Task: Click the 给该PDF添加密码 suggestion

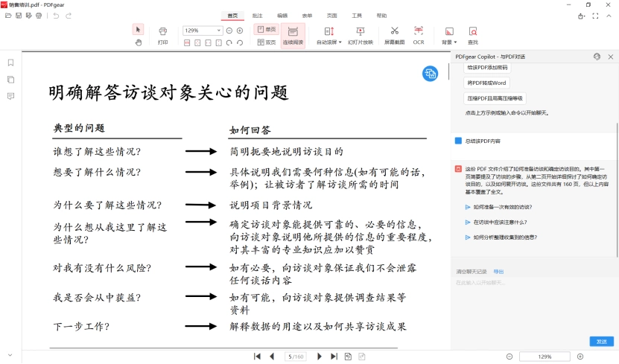Action: tap(487, 68)
